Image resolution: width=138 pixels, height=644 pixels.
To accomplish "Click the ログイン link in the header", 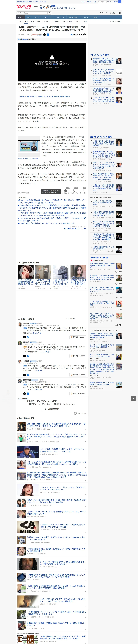I will click(x=42, y=8).
